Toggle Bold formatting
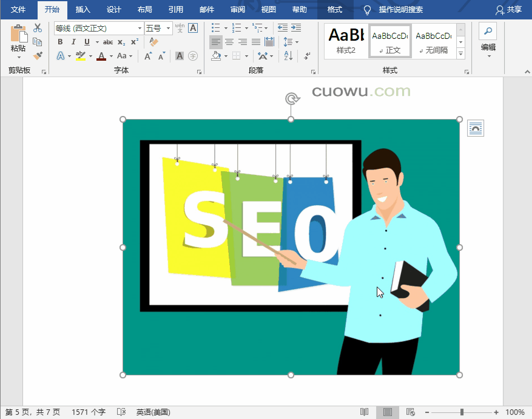The height and width of the screenshot is (419, 532). (60, 42)
